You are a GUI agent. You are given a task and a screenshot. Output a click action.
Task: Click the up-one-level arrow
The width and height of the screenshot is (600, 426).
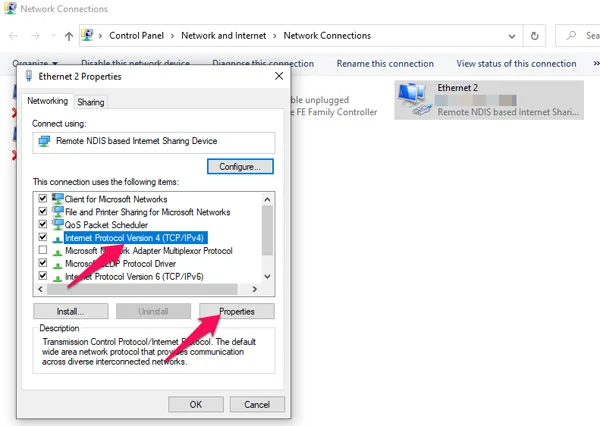click(69, 36)
